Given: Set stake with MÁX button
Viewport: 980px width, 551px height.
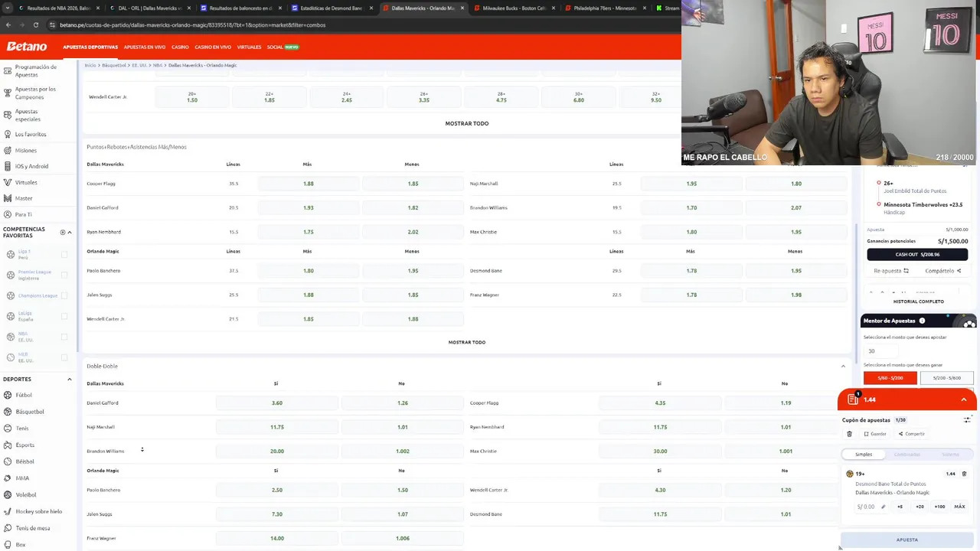Looking at the screenshot, I should 959,507.
